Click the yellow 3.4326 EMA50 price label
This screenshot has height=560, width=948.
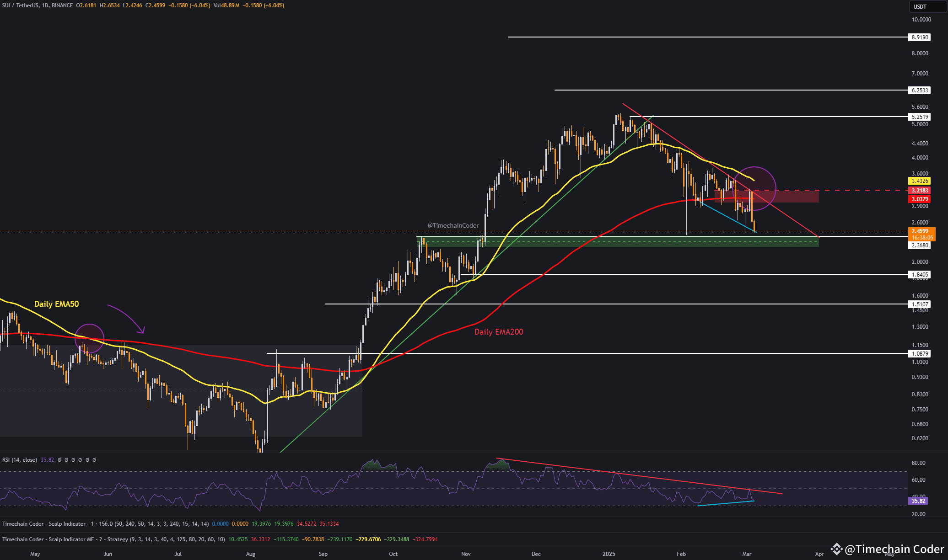pyautogui.click(x=920, y=181)
